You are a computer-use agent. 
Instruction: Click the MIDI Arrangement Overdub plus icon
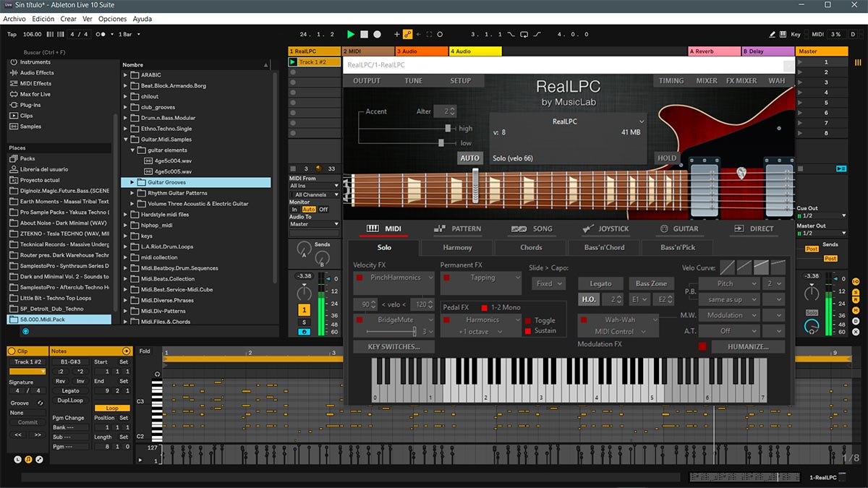(396, 34)
